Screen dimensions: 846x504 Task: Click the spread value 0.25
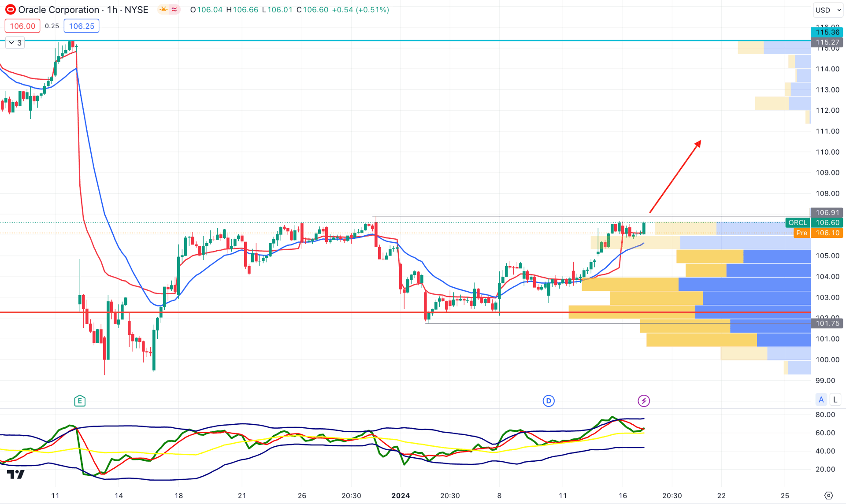coord(52,26)
